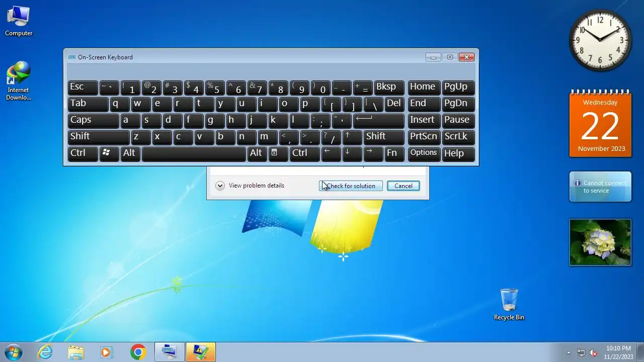Image resolution: width=644 pixels, height=362 pixels.
Task: Click the clock gadget on desktop
Action: pos(600,40)
